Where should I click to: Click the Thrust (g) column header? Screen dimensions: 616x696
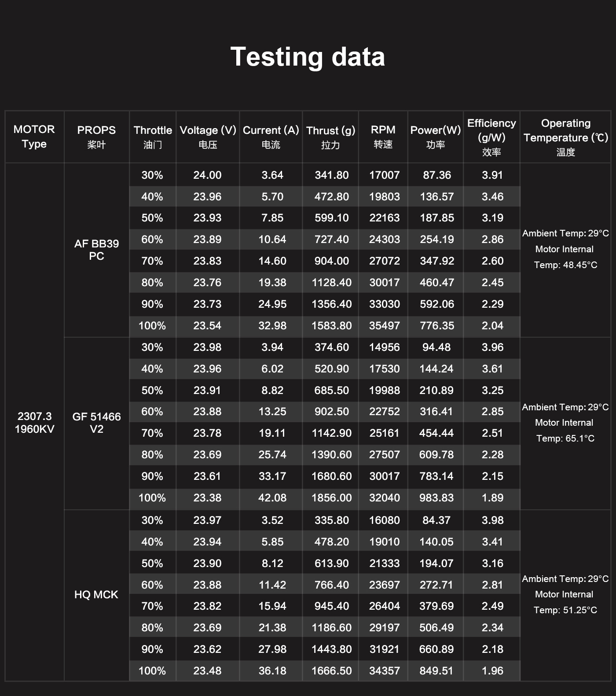(x=330, y=137)
